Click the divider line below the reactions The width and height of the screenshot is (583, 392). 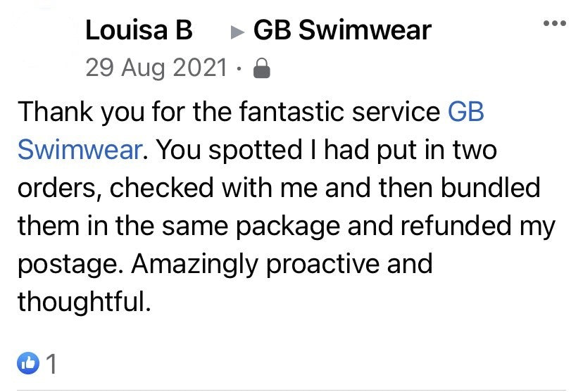point(291,389)
